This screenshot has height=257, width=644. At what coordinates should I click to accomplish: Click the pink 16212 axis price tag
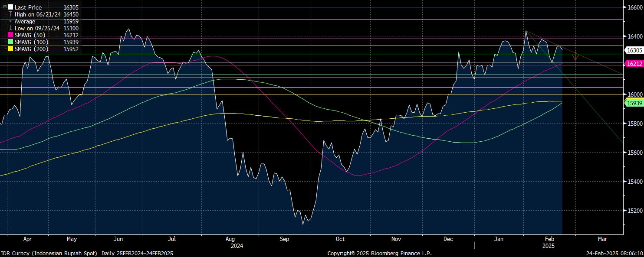(x=634, y=64)
